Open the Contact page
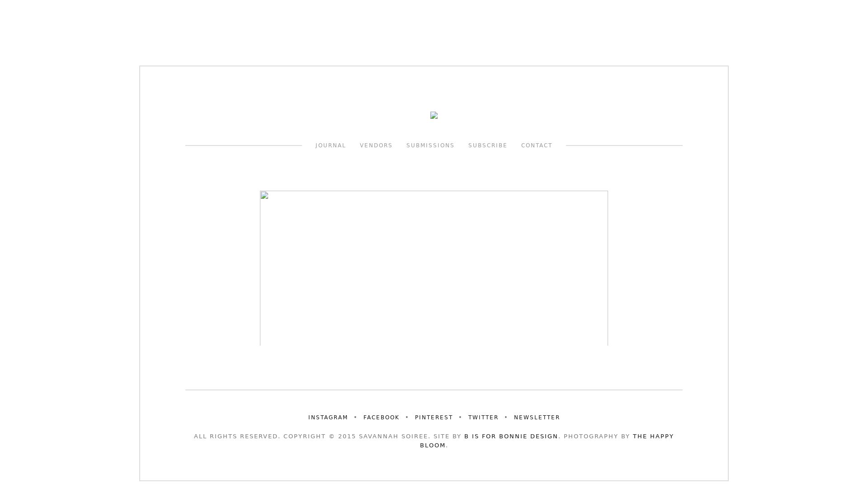The height and width of the screenshot is (488, 868). 537,145
